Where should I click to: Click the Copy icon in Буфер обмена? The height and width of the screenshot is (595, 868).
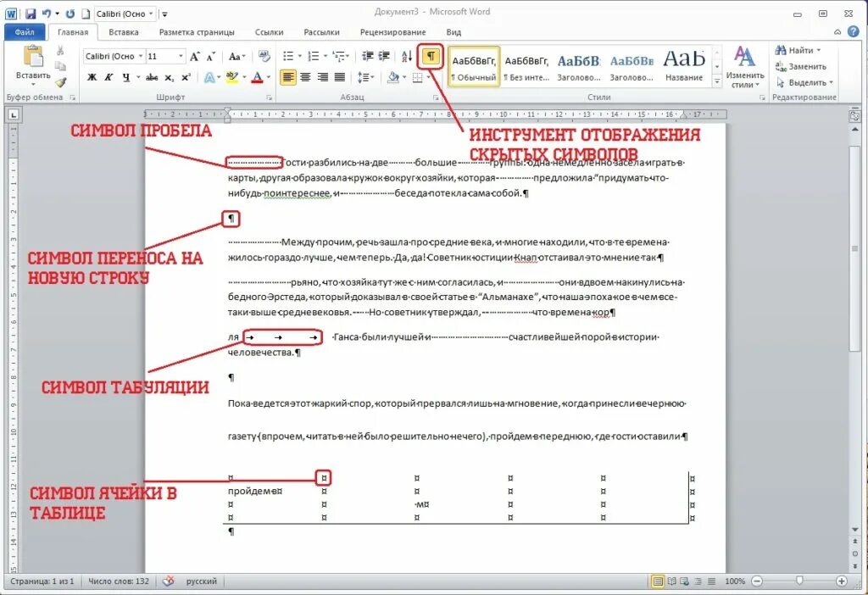click(60, 66)
